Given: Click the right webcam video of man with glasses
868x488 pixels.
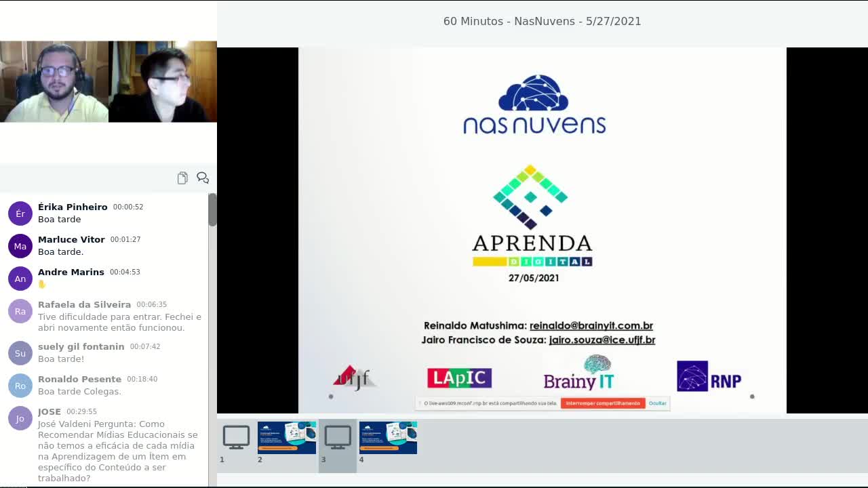Looking at the screenshot, I should coord(163,81).
